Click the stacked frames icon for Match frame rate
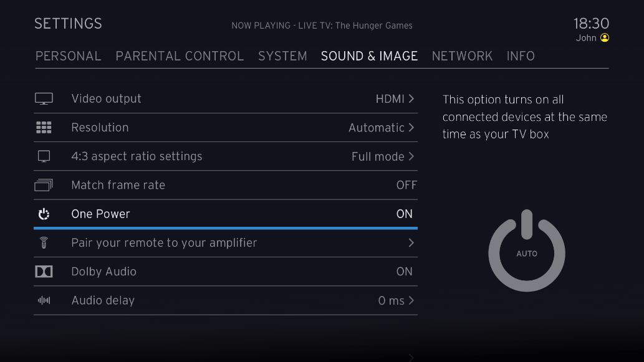This screenshot has width=644, height=362. click(x=44, y=185)
